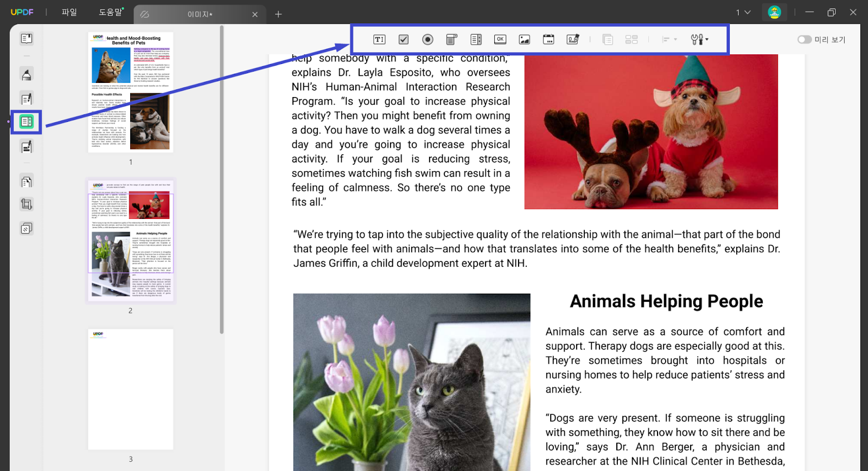Insert an image form field
The image size is (868, 471).
pyautogui.click(x=524, y=40)
